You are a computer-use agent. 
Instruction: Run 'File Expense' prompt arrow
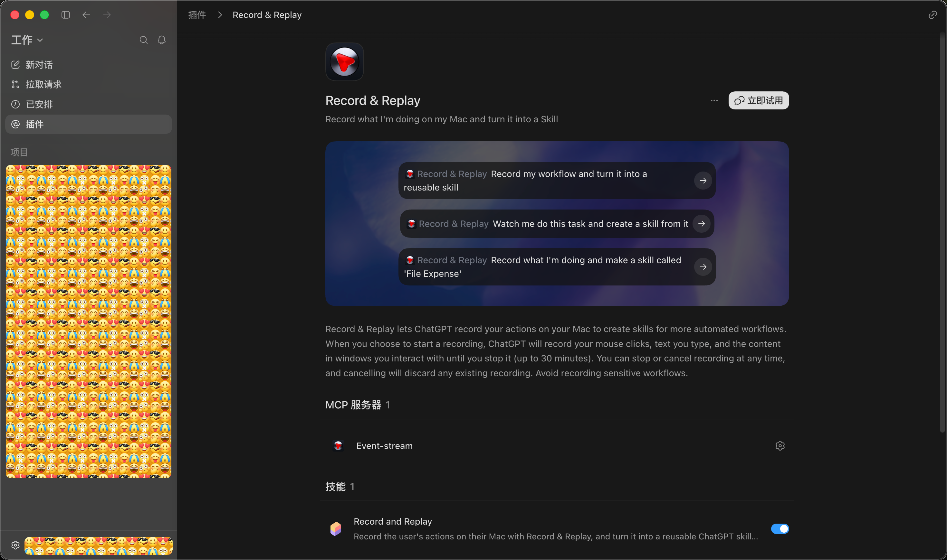click(703, 267)
